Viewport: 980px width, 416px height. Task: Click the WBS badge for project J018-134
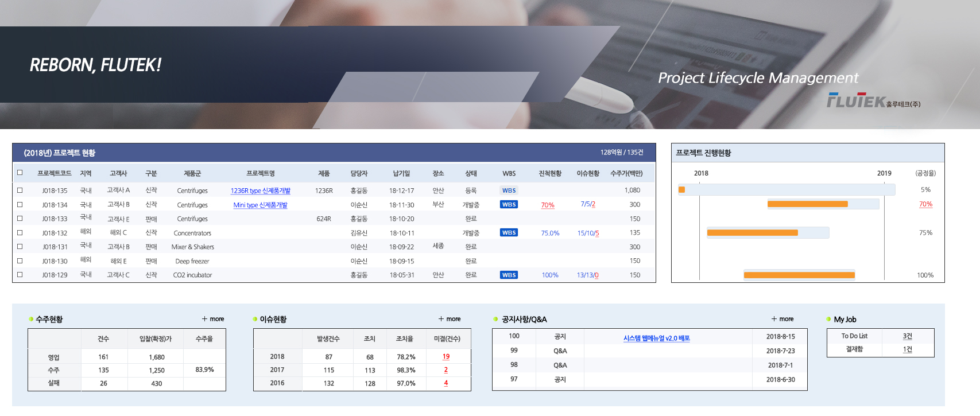click(509, 204)
